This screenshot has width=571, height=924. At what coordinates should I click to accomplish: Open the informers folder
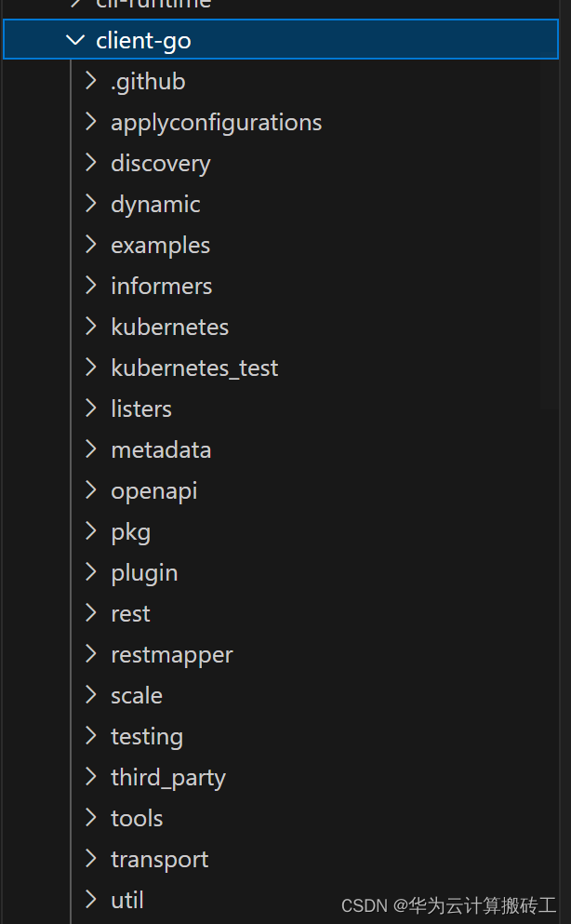161,286
